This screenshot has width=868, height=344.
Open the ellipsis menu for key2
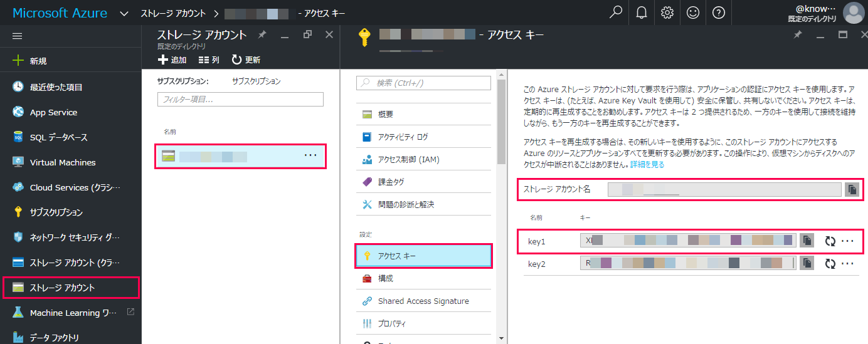pyautogui.click(x=847, y=264)
